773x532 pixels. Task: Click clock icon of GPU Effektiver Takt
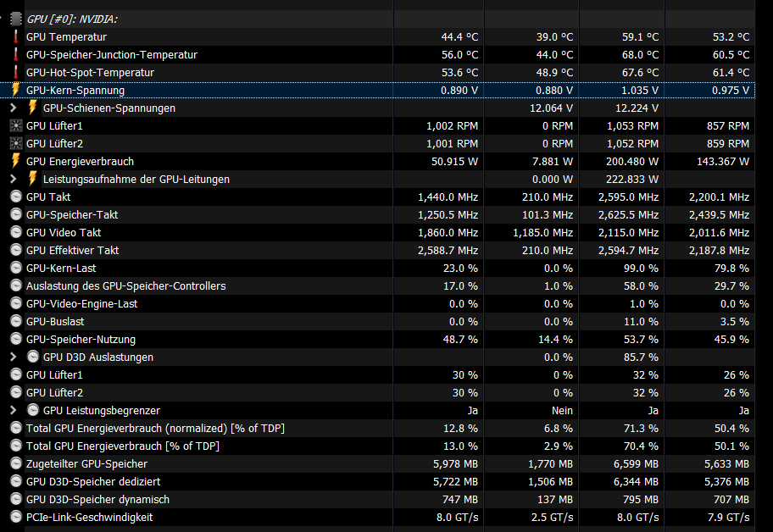(x=16, y=250)
